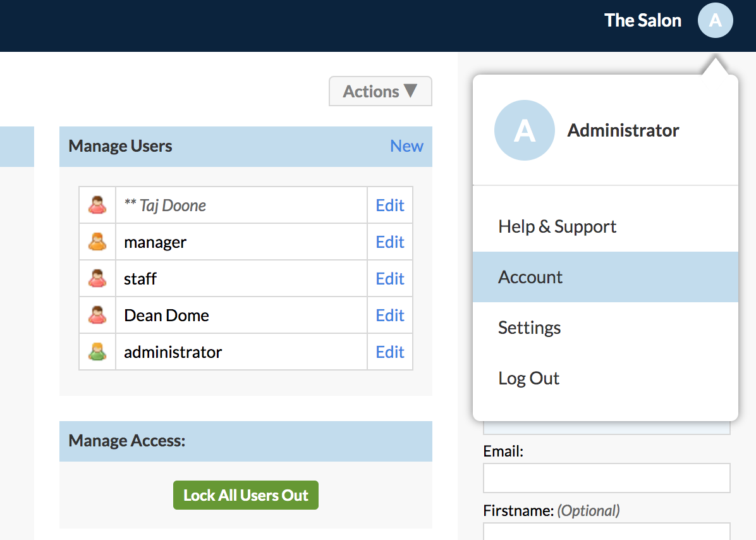Open the Actions dropdown
Screen dimensions: 756x540
pyautogui.click(x=381, y=91)
